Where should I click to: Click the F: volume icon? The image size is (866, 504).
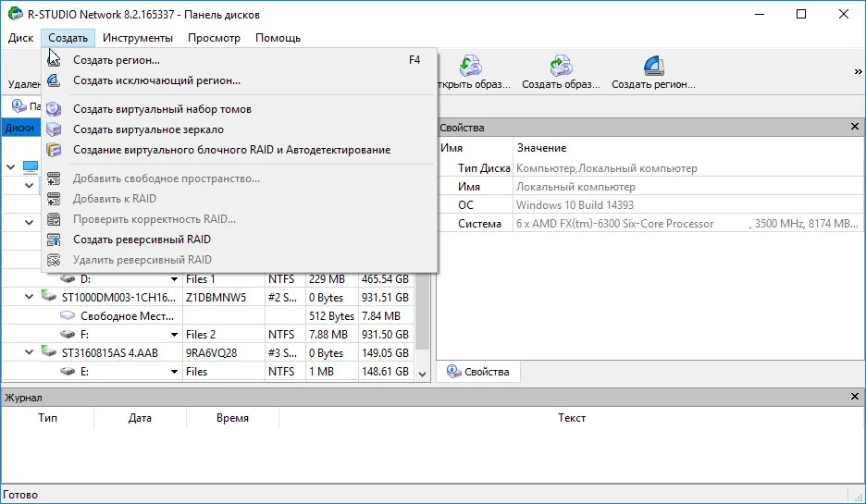click(68, 335)
